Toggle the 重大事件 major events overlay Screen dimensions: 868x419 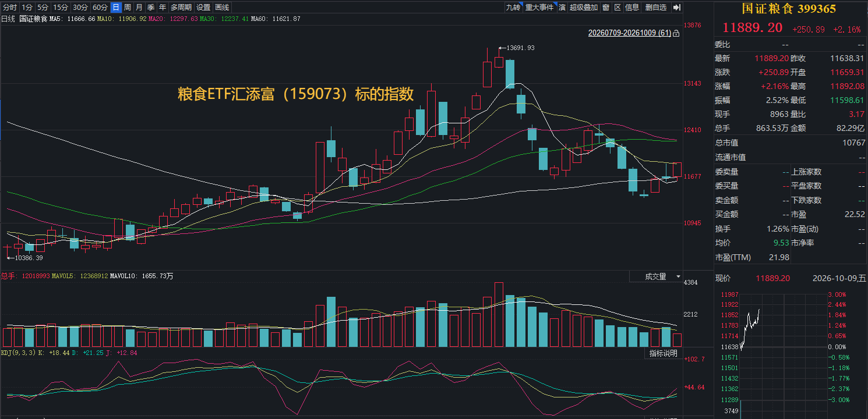539,8
